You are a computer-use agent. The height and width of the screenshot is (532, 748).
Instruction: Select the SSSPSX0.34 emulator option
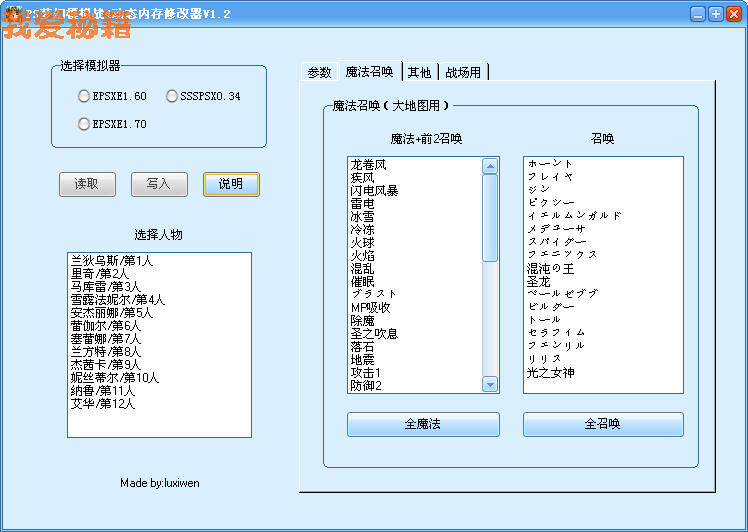coord(172,96)
